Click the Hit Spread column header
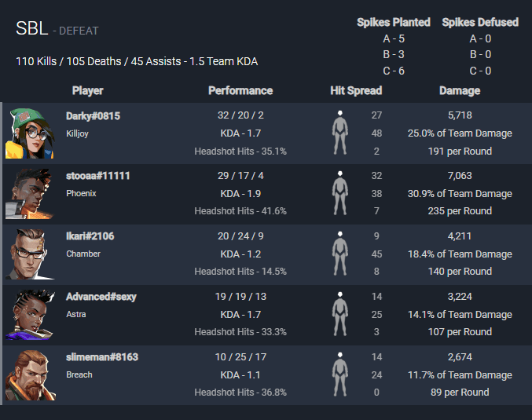The image size is (532, 420). pyautogui.click(x=356, y=90)
